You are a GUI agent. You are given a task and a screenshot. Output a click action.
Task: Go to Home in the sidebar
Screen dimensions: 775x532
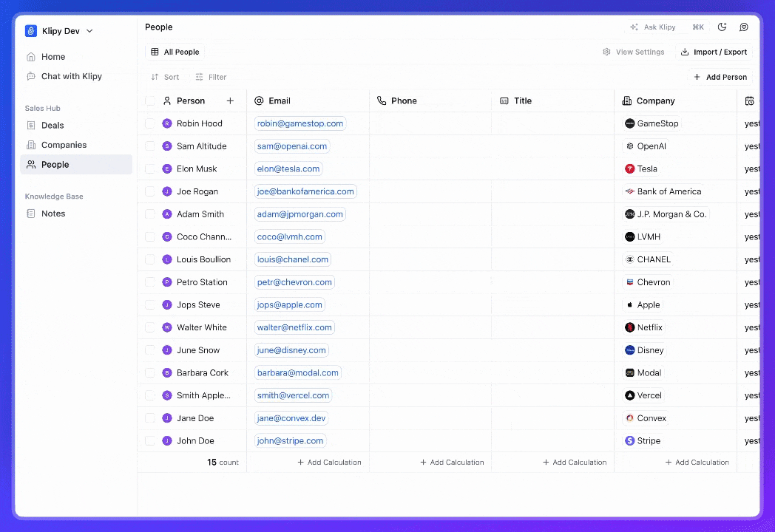pos(76,57)
